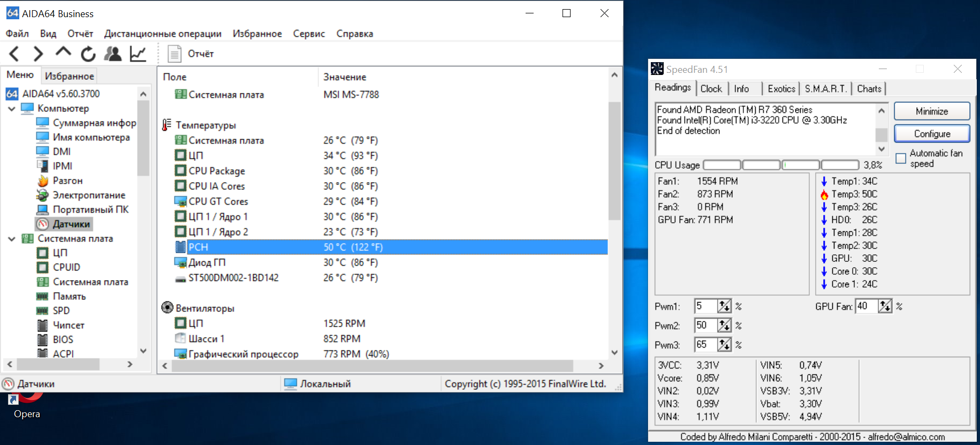Click the Opera desktop shortcut

27,406
